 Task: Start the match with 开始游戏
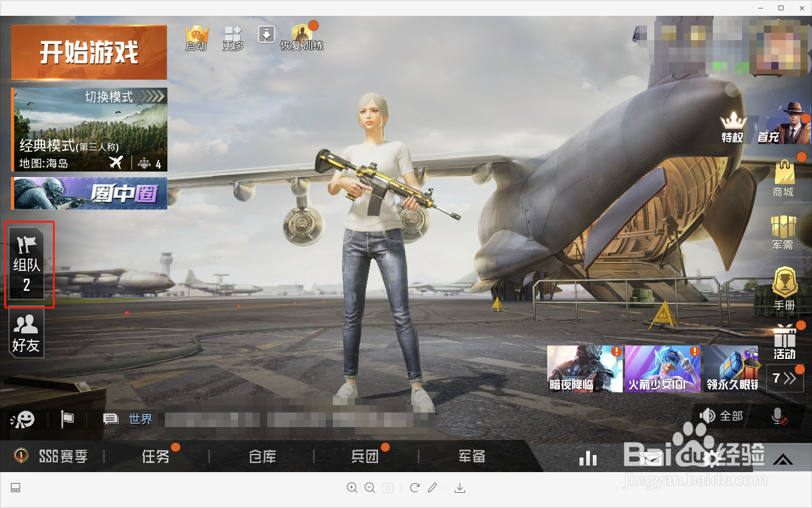point(89,52)
